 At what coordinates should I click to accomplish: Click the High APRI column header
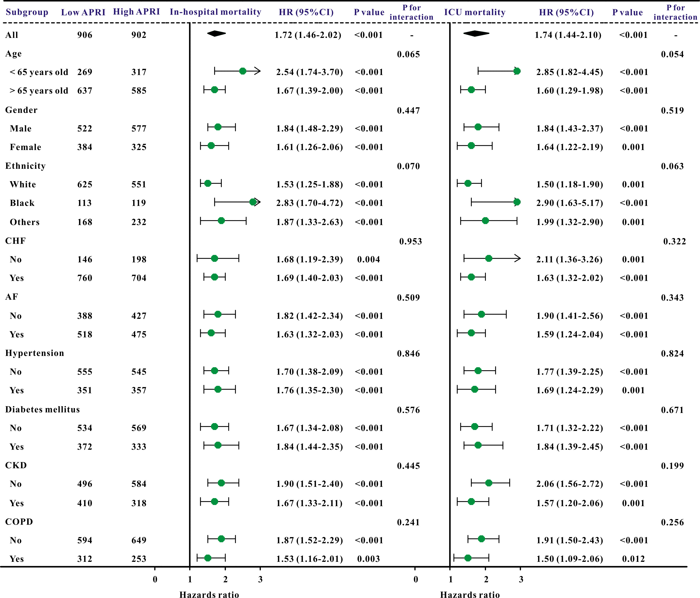[x=137, y=12]
